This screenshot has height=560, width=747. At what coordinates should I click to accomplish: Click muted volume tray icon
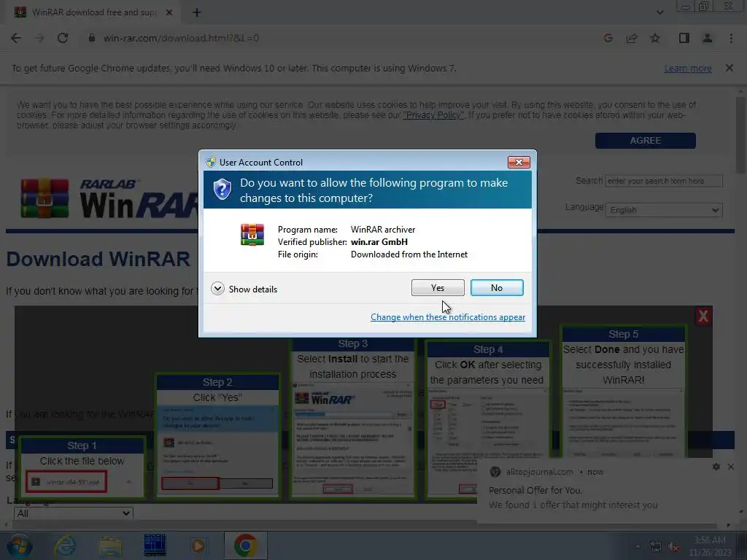click(673, 547)
